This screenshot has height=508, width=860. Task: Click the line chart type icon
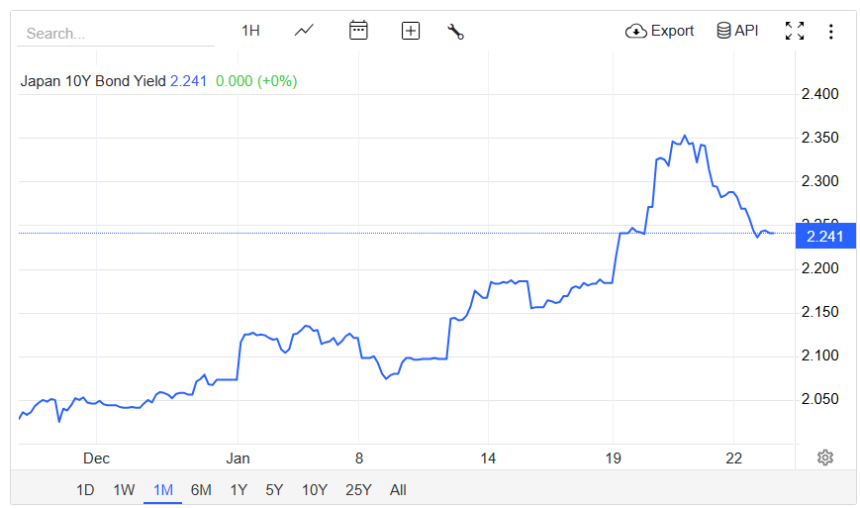point(304,31)
